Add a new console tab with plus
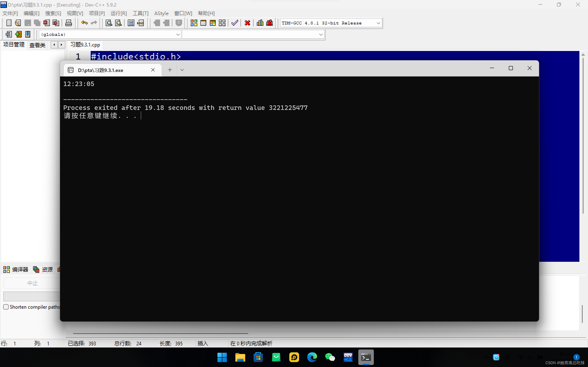Screen dimensions: 588x367 click(x=170, y=70)
